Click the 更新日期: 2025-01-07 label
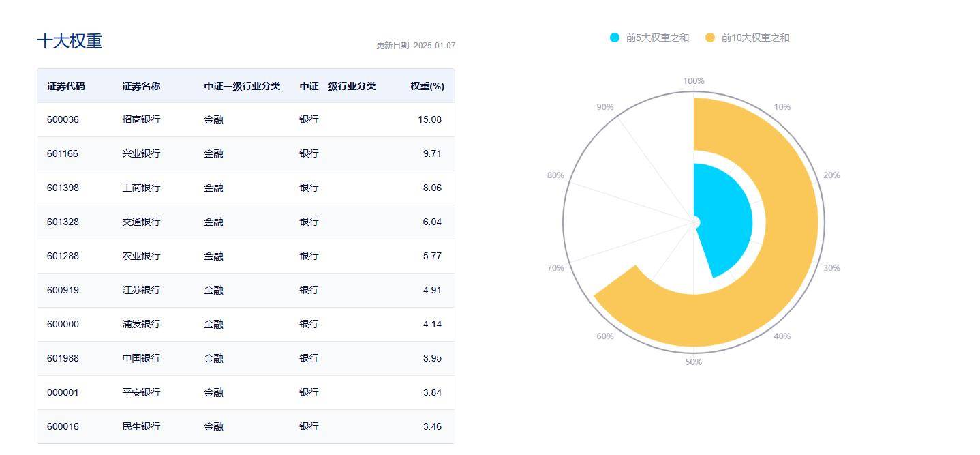Image resolution: width=980 pixels, height=455 pixels. click(416, 46)
